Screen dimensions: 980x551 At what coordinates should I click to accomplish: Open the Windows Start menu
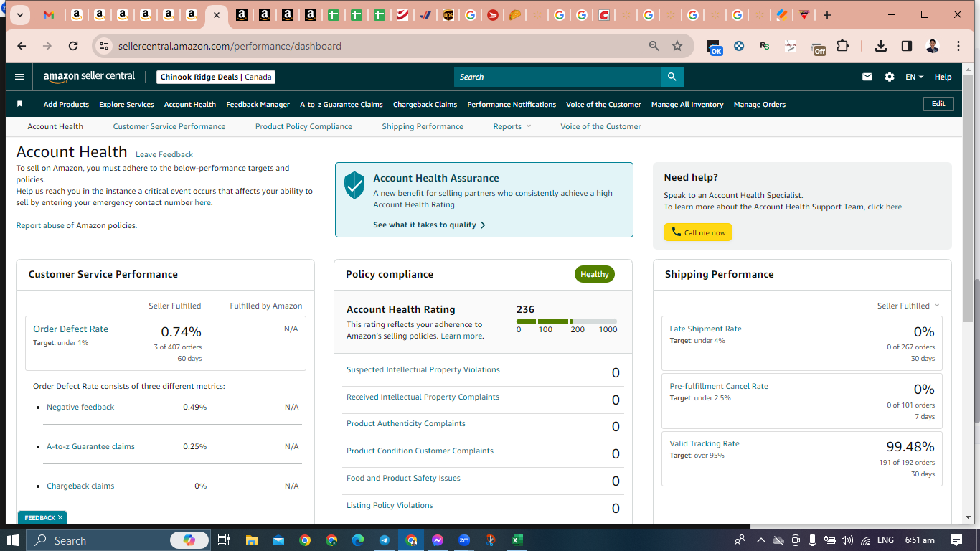click(13, 540)
